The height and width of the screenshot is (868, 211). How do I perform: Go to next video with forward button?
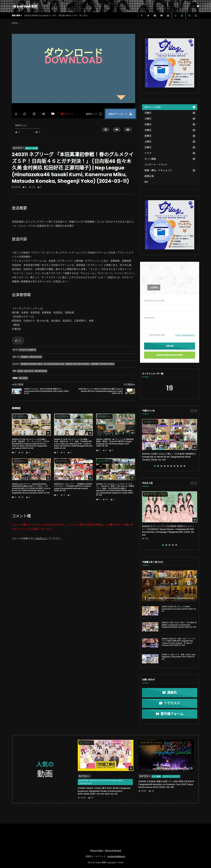click(x=127, y=129)
